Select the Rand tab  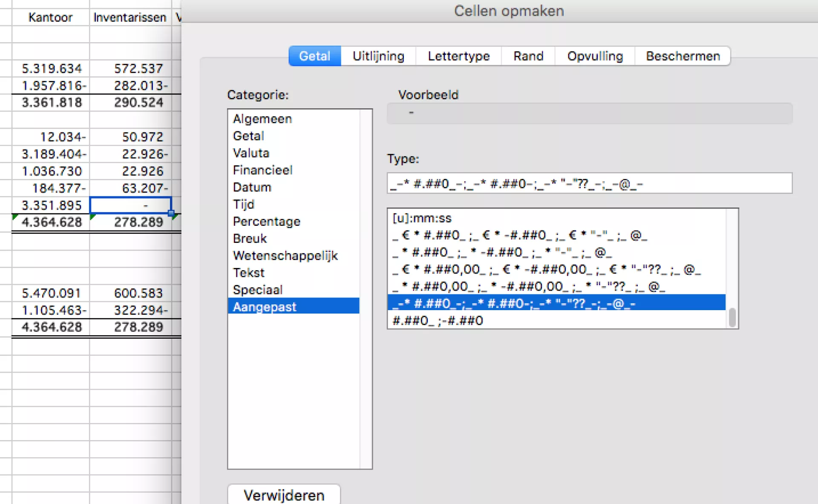coord(528,56)
